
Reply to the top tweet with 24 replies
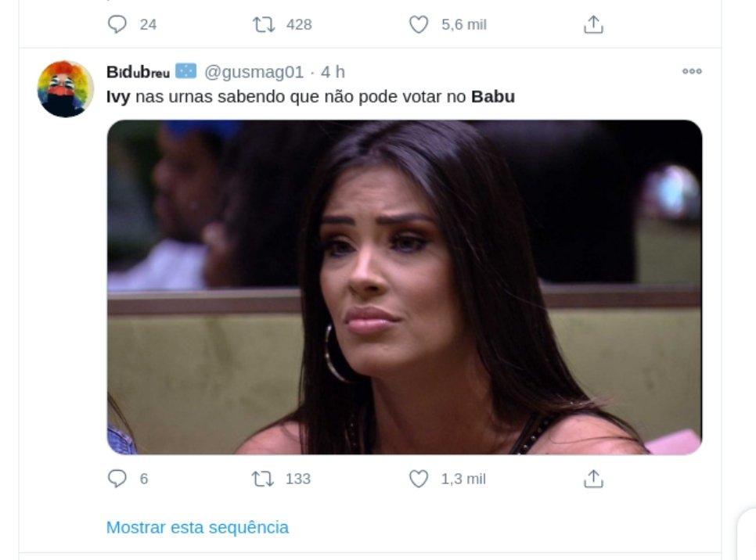(117, 24)
